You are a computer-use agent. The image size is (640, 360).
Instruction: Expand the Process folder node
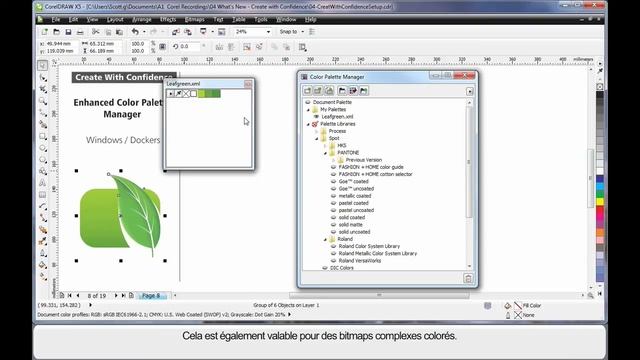(317, 131)
